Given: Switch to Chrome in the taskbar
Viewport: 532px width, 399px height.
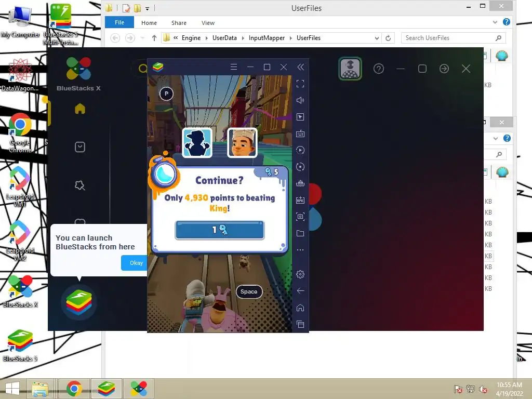Looking at the screenshot, I should point(74,389).
